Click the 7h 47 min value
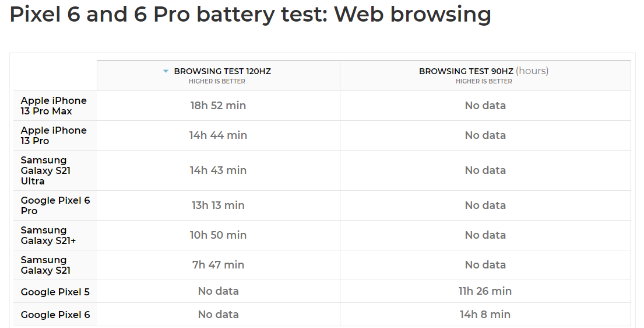This screenshot has height=328, width=644. coord(218,265)
